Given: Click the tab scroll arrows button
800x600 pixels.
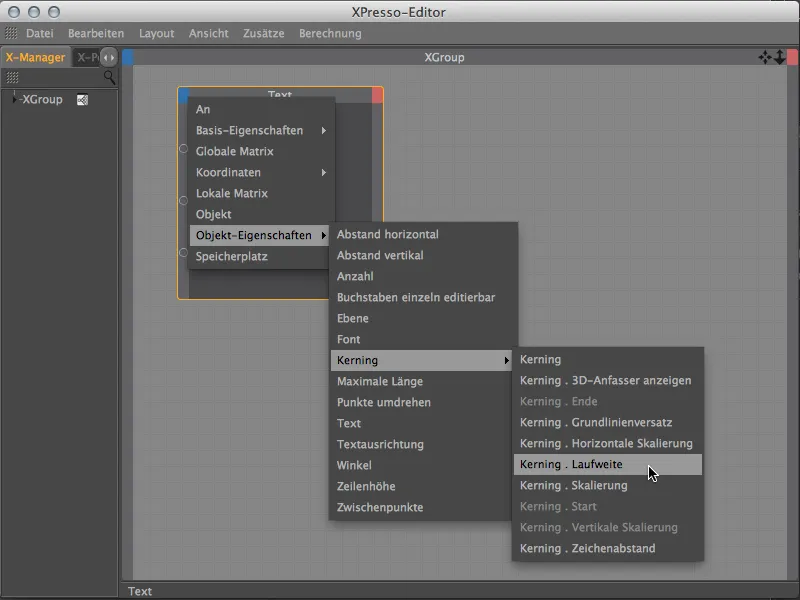Looking at the screenshot, I should coord(109,57).
